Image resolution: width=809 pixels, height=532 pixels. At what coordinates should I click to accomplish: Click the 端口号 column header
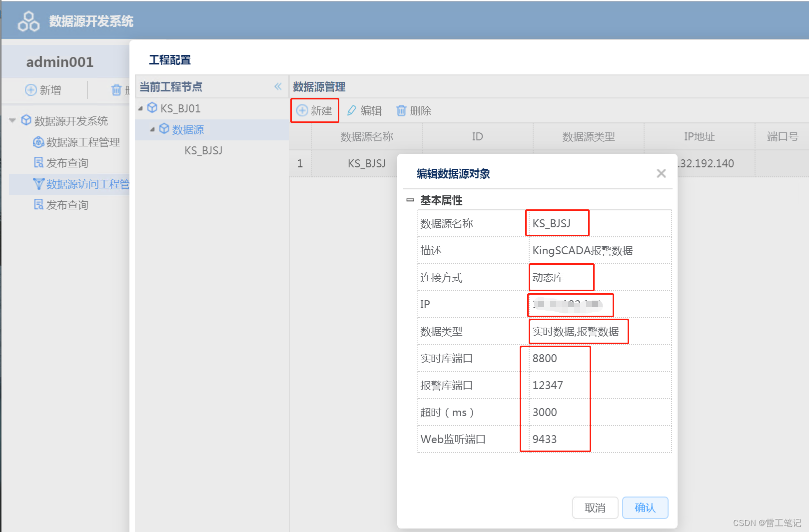pos(783,136)
